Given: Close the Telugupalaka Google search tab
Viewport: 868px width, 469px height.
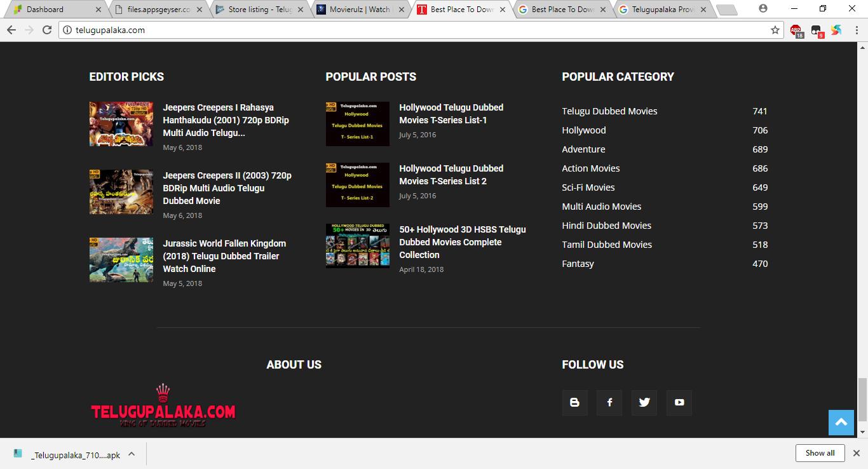Looking at the screenshot, I should [703, 10].
